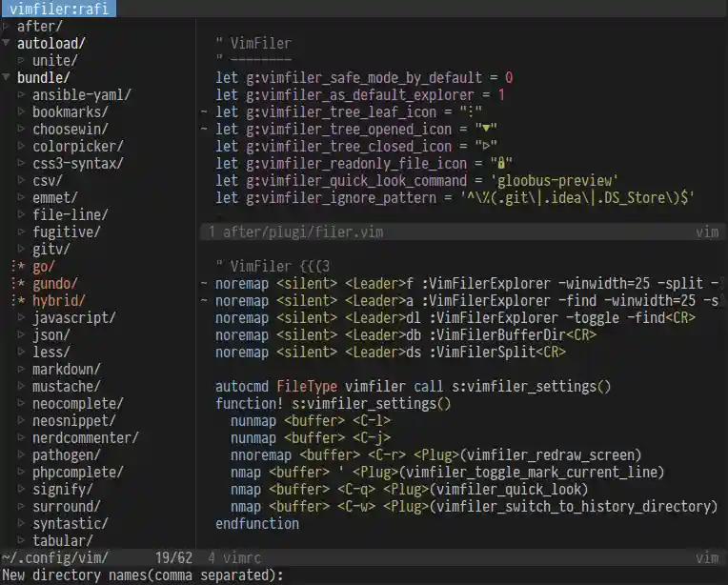Screen dimensions: 728x585
Task: Expand the less/ folder arrow
Action: (x=21, y=352)
